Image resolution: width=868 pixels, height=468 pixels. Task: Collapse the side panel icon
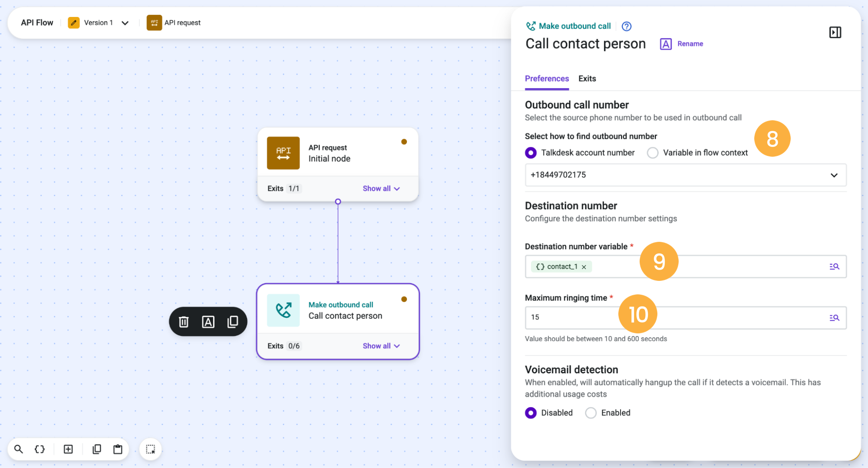835,32
